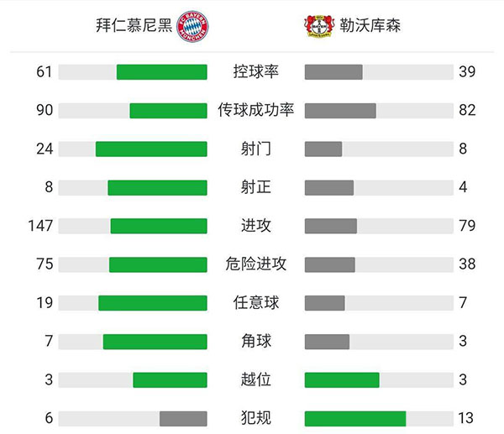Click Leverkusen's green 犯规 bar
Viewport: 504px width, 434px height.
click(355, 418)
